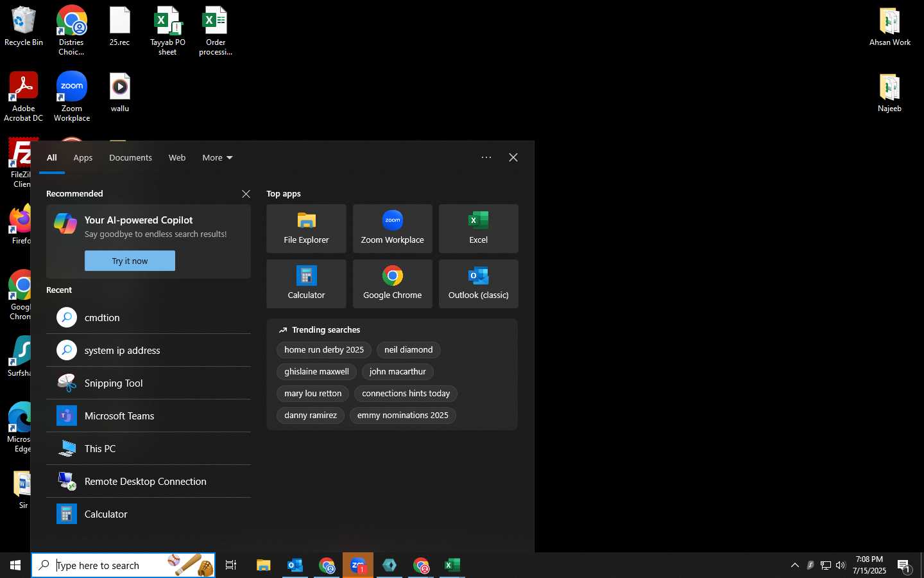This screenshot has width=924, height=578.
Task: Search trending 'neil diamond'
Action: (x=409, y=350)
